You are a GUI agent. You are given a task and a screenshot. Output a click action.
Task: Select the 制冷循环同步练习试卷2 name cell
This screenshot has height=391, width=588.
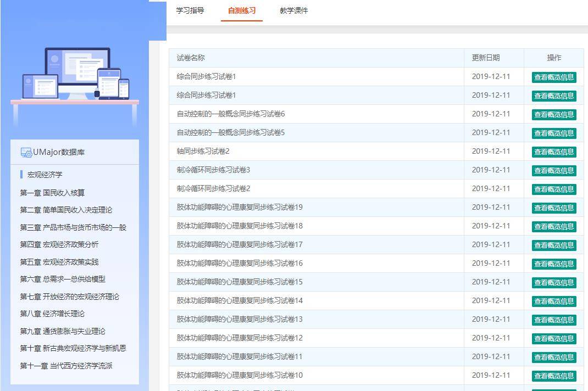pos(317,188)
